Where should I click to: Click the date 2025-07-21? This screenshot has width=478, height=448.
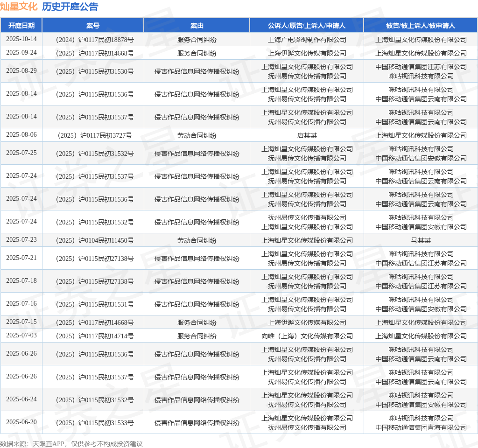21,258
